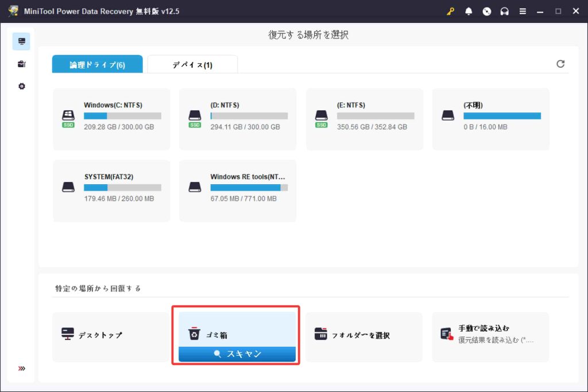This screenshot has height=392, width=588.
Task: Open support via the headset icon
Action: tap(504, 11)
